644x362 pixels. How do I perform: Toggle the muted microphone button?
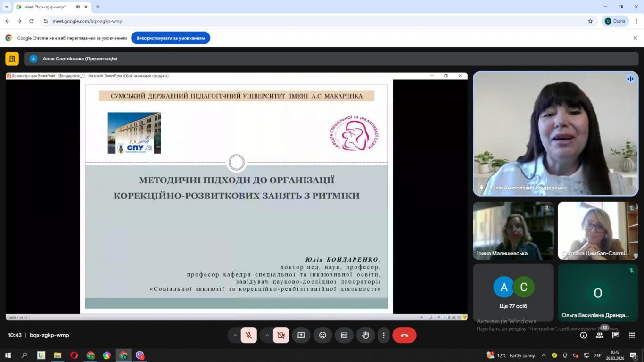[x=248, y=335]
